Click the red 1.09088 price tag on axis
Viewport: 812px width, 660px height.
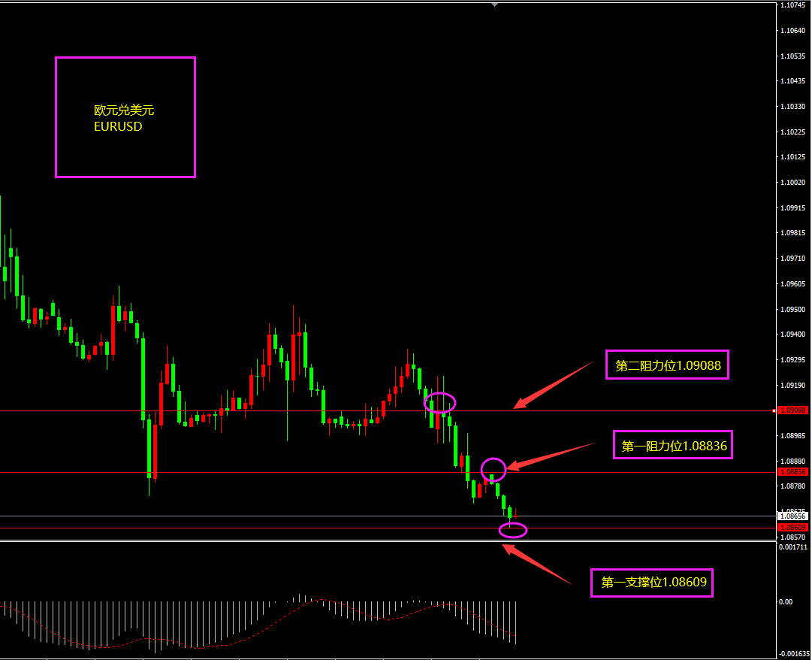792,410
